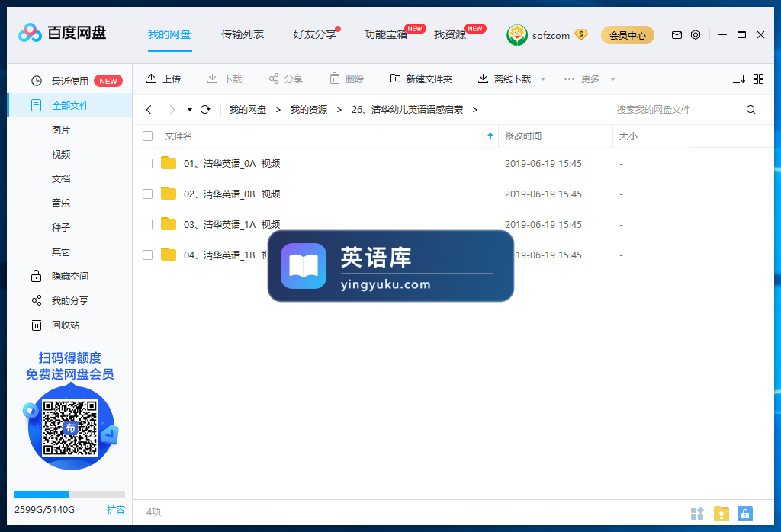Viewport: 781px width, 532px height.
Task: Check the box for 02、清华英语_0B 视频
Action: 147,194
